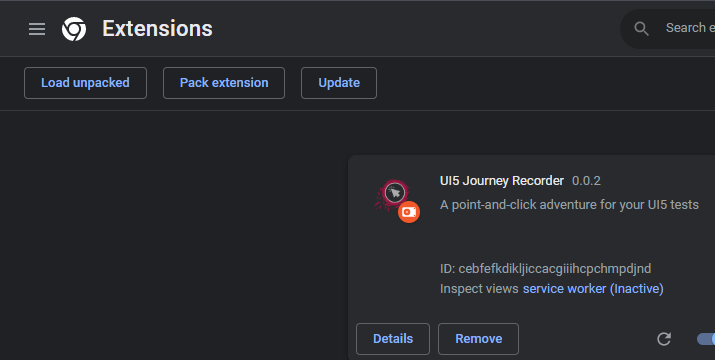The width and height of the screenshot is (715, 360).
Task: Click the Update button
Action: pos(339,83)
